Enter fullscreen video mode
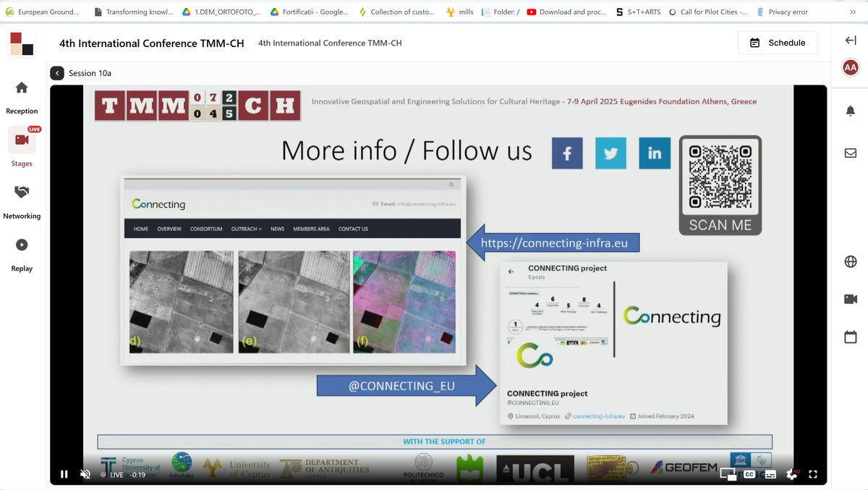868x490 pixels. (813, 474)
